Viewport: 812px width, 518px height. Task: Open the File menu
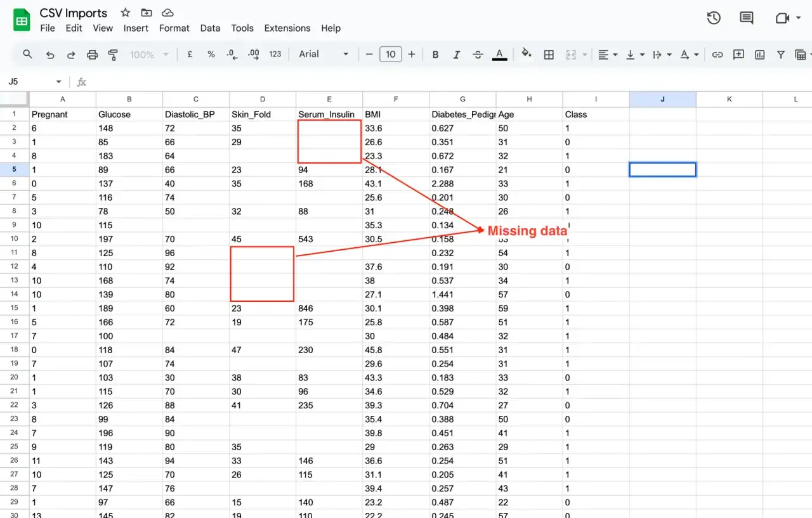pos(48,28)
